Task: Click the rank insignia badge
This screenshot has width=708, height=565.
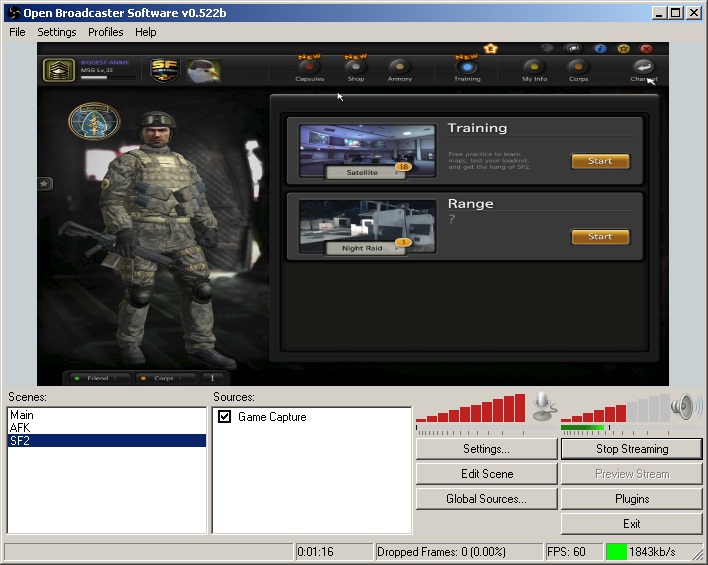Action: 59,70
